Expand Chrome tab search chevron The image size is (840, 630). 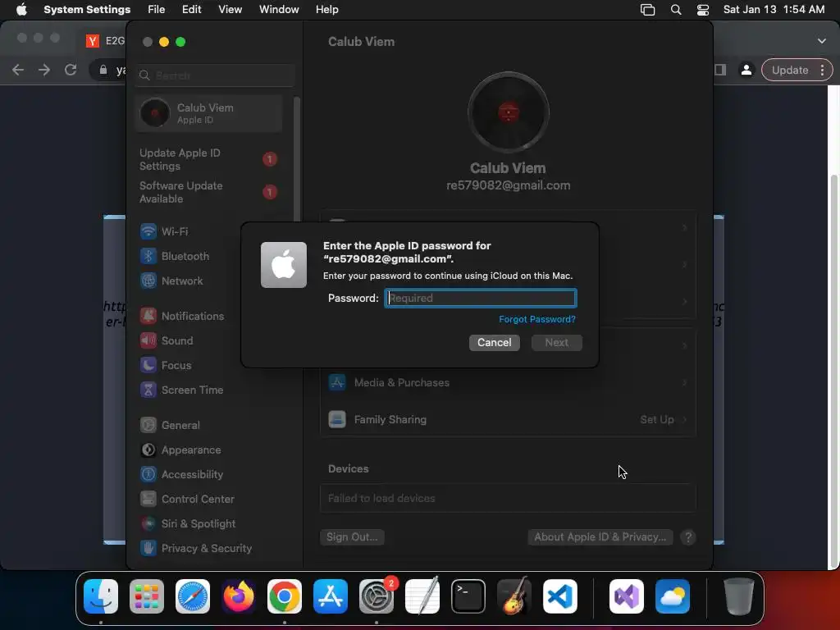click(821, 41)
